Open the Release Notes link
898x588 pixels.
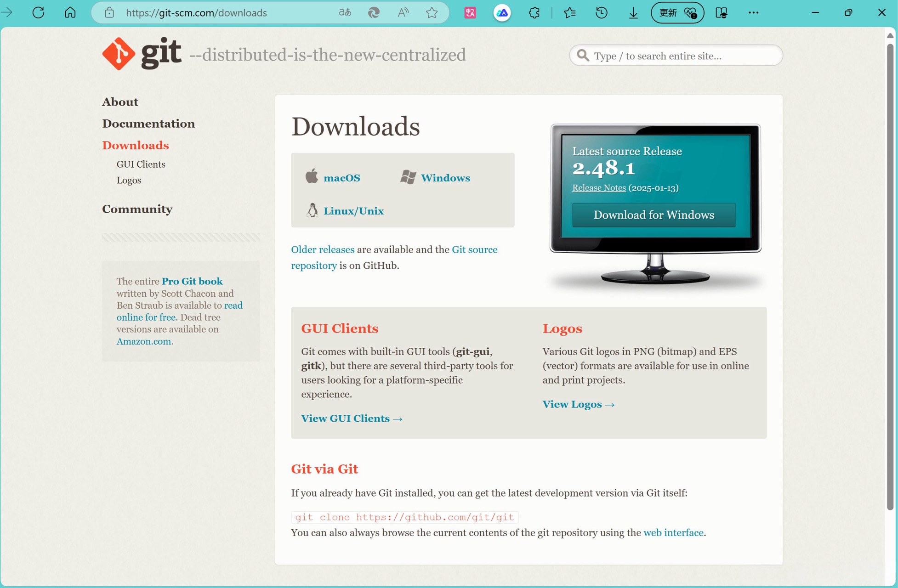598,188
